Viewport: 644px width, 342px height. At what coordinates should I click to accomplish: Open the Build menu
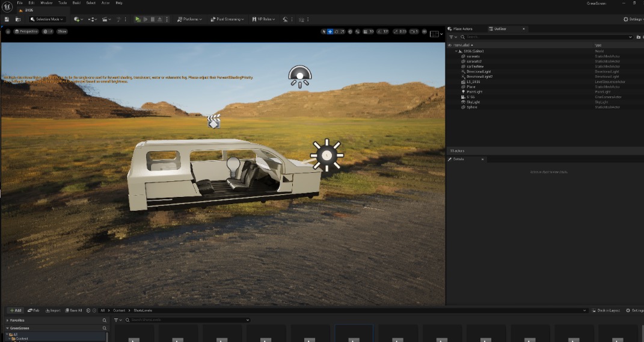76,3
